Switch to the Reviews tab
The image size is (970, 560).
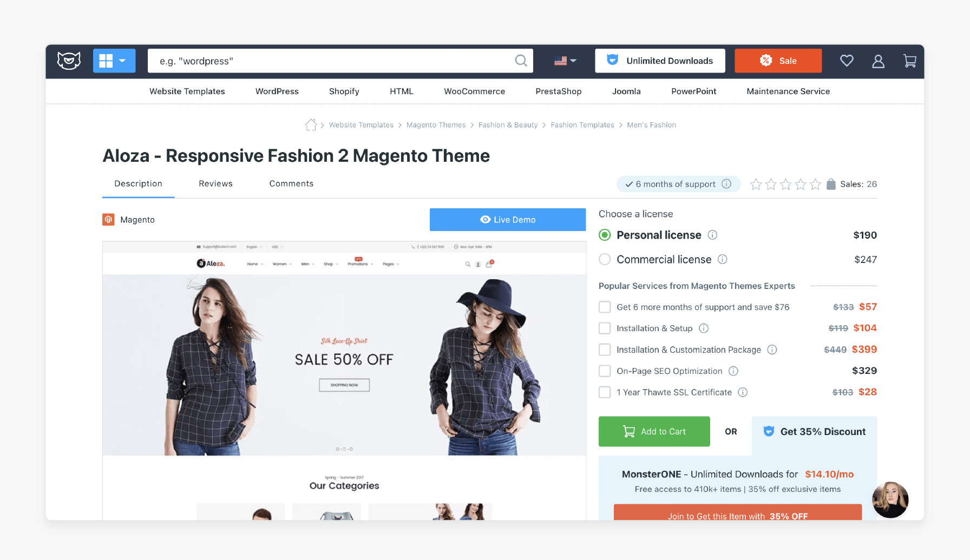pos(215,184)
